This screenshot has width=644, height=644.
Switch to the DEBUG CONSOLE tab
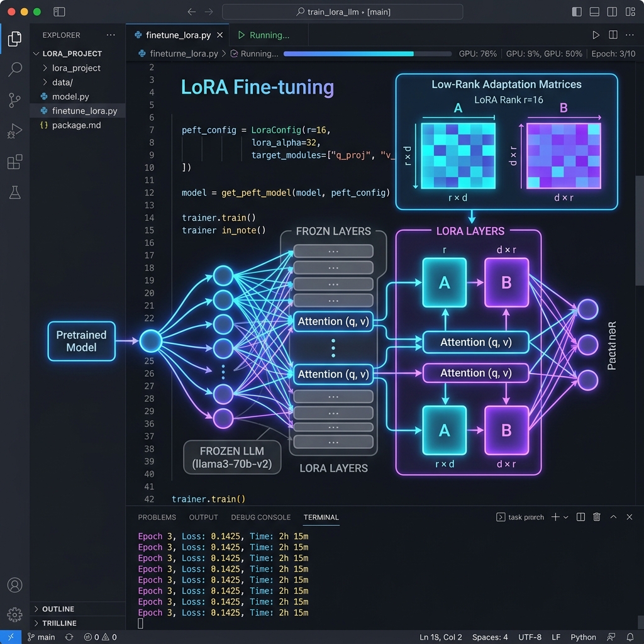[x=261, y=517]
